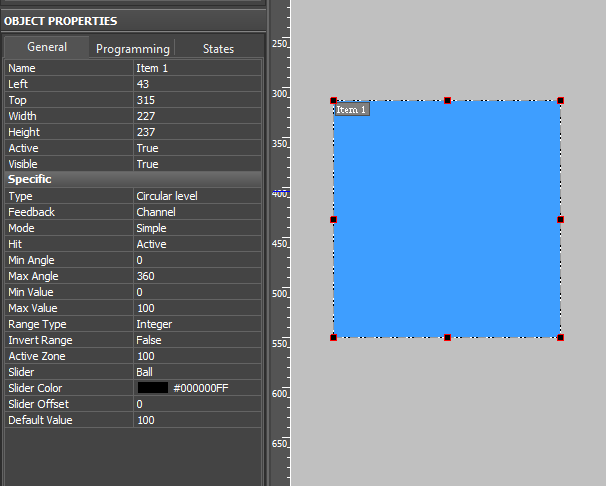Screen dimensions: 606x486
Task: Click the bottom-middle resize handle of the object
Action: pyautogui.click(x=447, y=337)
